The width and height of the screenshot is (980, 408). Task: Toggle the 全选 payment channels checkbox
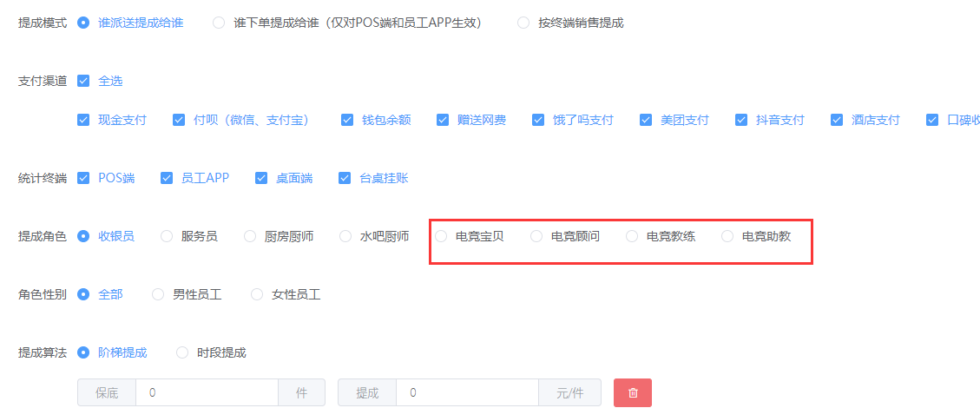coord(83,81)
